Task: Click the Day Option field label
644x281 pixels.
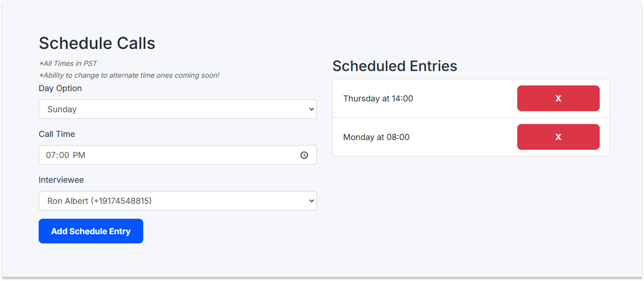Action: point(60,89)
